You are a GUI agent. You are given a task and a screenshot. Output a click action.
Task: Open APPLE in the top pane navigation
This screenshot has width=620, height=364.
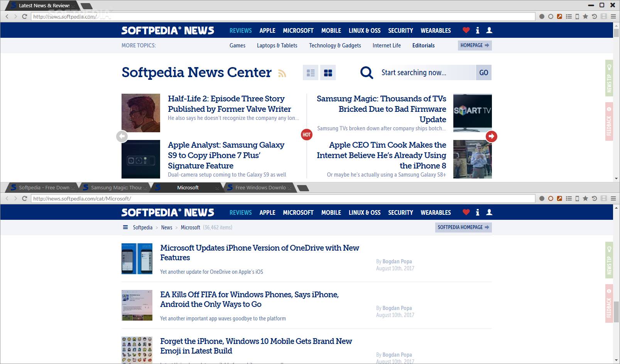[x=267, y=30]
